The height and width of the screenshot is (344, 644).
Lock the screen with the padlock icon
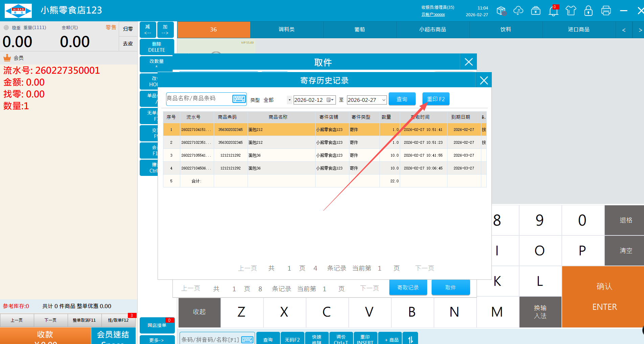click(x=589, y=11)
